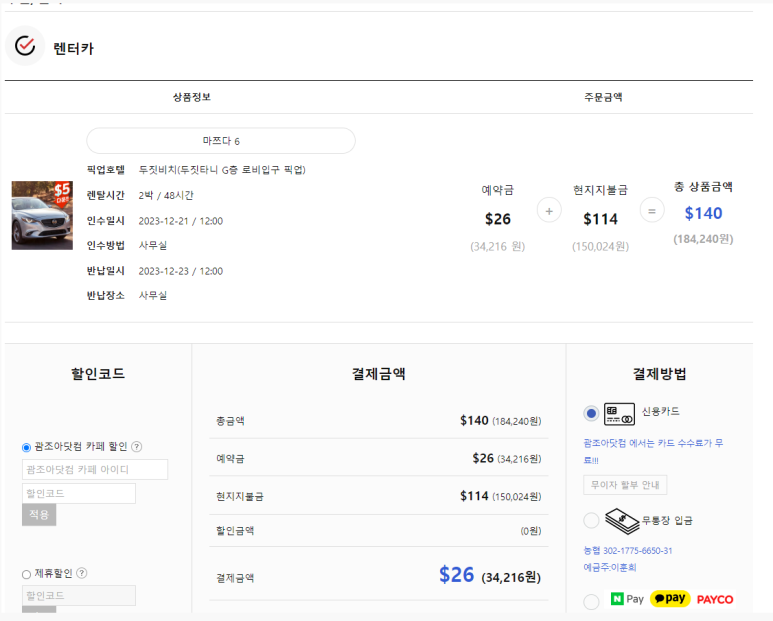Image resolution: width=773 pixels, height=621 pixels.
Task: Click the 결제방법 section heading
Action: point(660,374)
